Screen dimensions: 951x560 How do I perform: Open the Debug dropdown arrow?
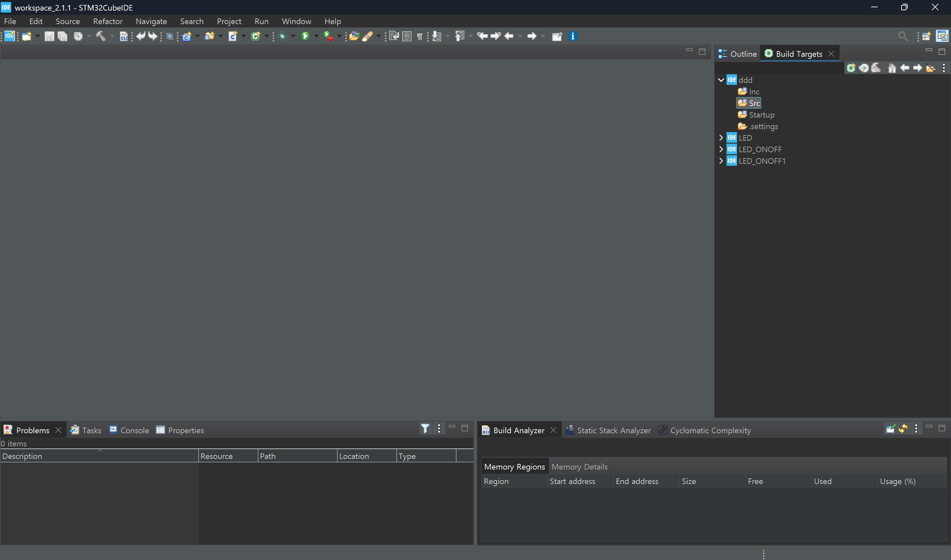coord(293,36)
